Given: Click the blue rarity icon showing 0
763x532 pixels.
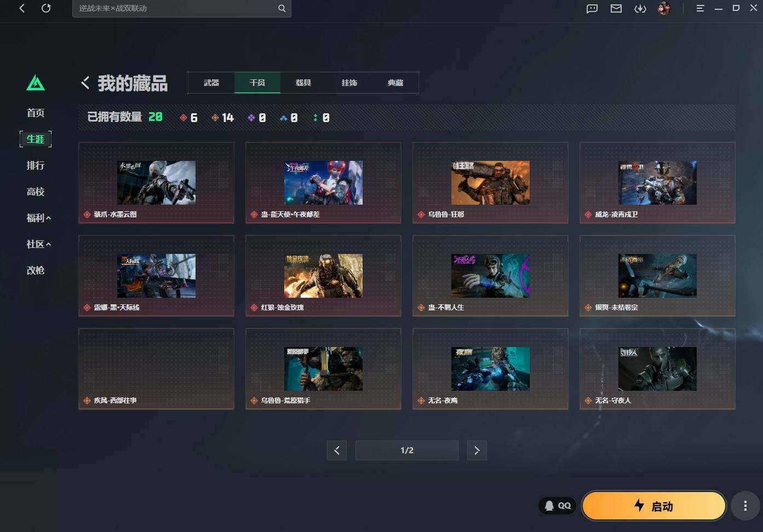Looking at the screenshot, I should pyautogui.click(x=283, y=118).
